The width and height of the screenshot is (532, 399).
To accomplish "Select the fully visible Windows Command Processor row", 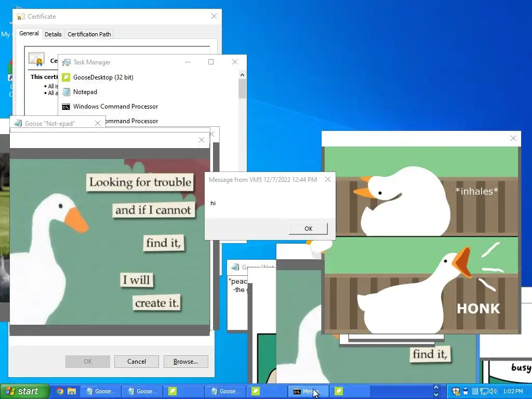I will [149, 107].
